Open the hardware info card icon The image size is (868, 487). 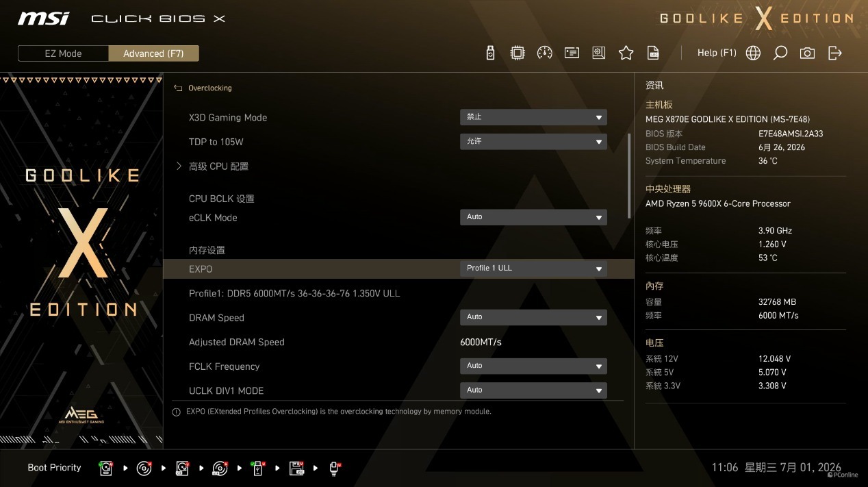tap(572, 53)
